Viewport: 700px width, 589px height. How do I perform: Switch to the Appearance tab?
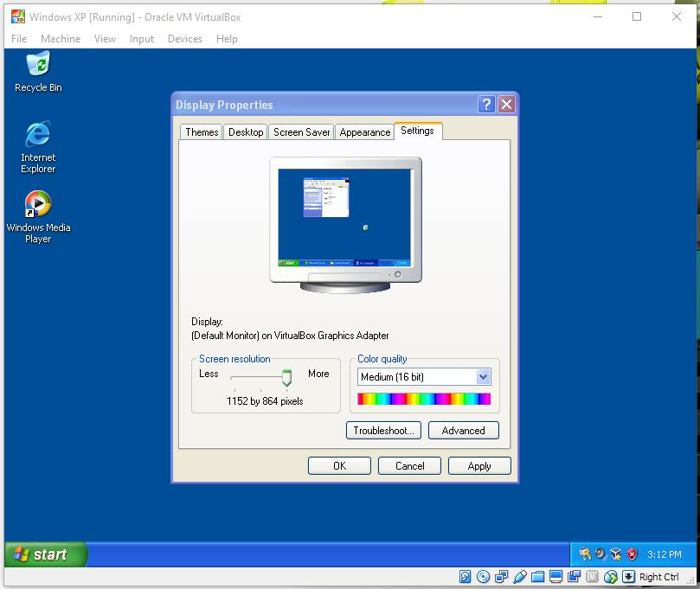click(x=365, y=132)
